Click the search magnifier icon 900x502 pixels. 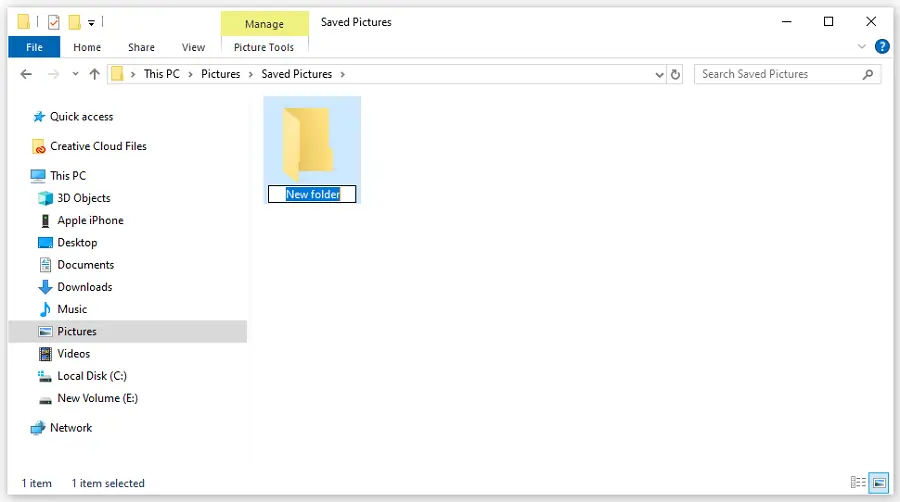click(868, 74)
